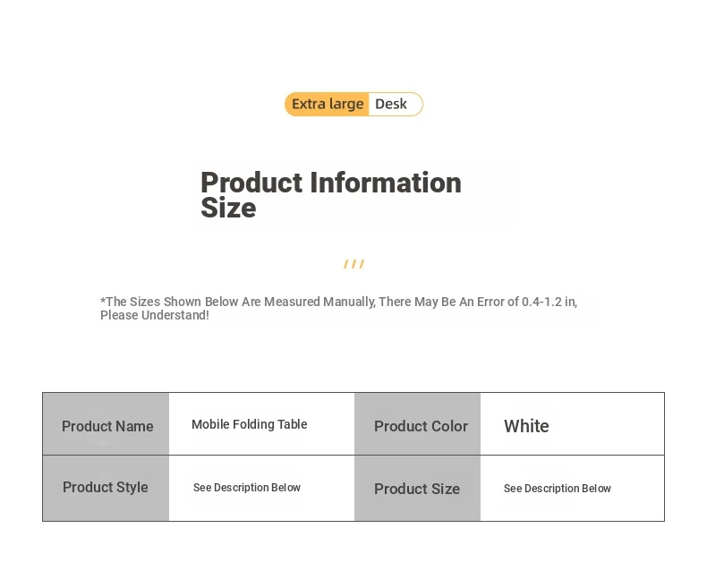The height and width of the screenshot is (588, 707).
Task: Click the yellow triple-slash divider icon
Action: click(353, 264)
